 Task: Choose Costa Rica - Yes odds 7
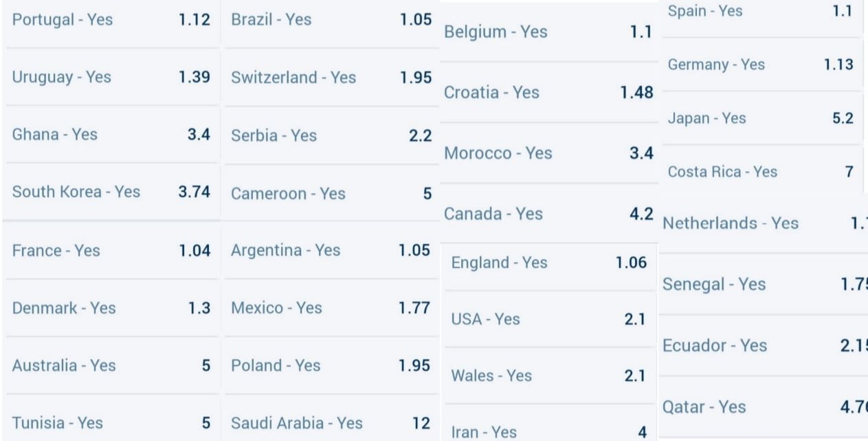[x=760, y=172]
